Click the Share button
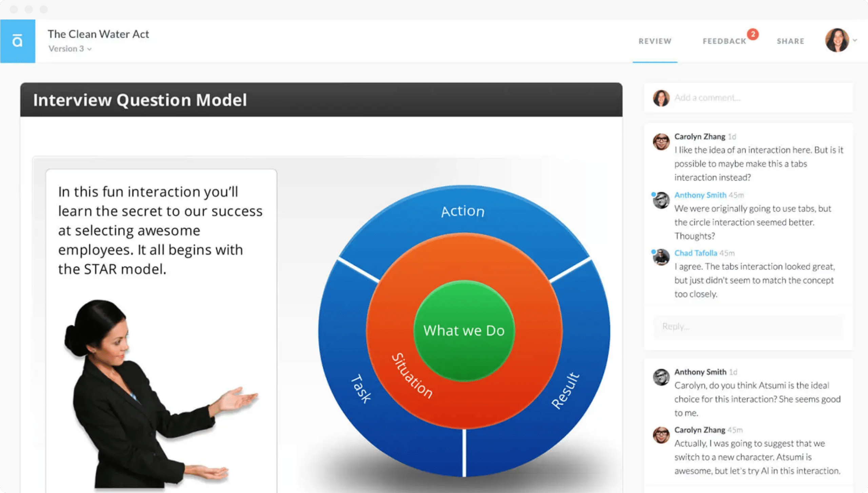Image resolution: width=868 pixels, height=493 pixels. 790,41
